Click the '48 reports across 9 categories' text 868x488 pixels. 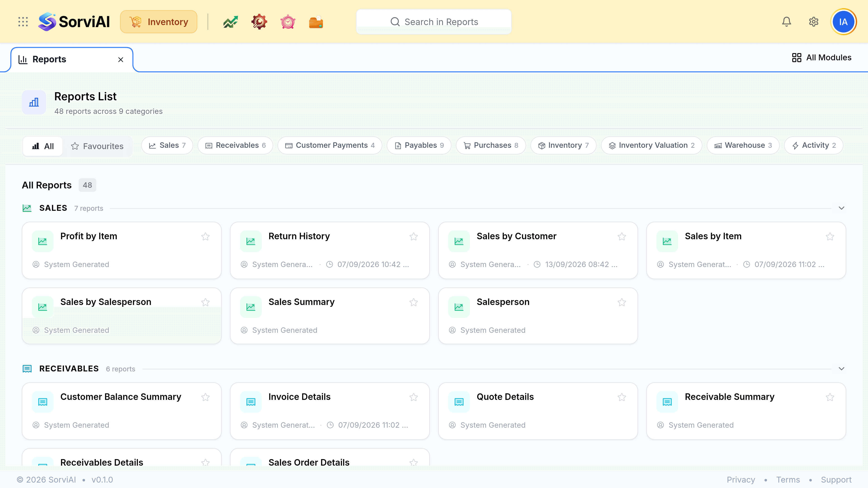pos(108,111)
